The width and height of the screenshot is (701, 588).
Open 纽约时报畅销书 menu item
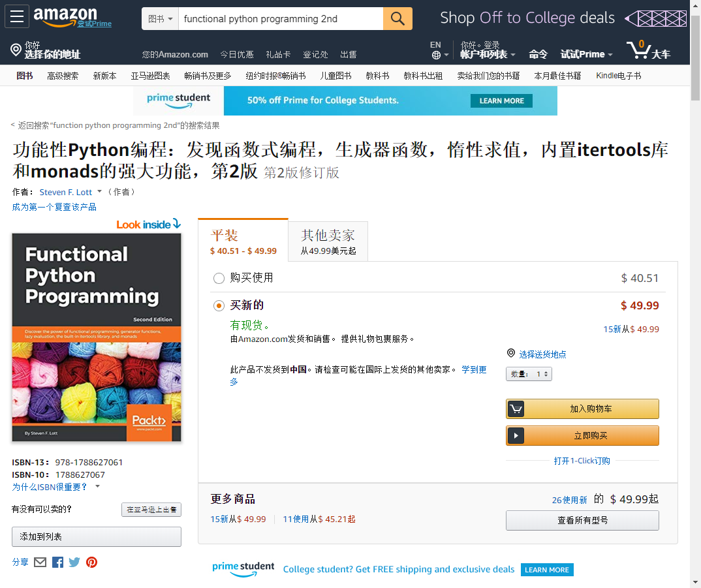[x=275, y=76]
